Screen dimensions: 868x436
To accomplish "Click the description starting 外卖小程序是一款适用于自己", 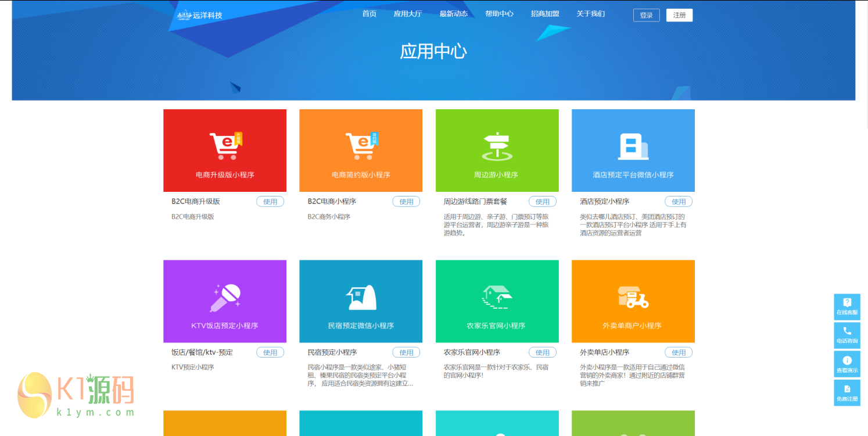I will tap(632, 376).
